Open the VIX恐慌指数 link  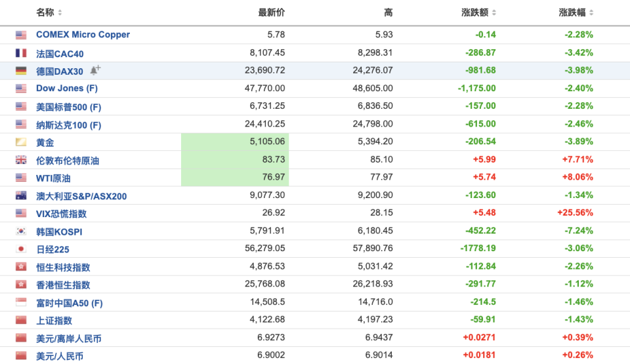coord(61,214)
